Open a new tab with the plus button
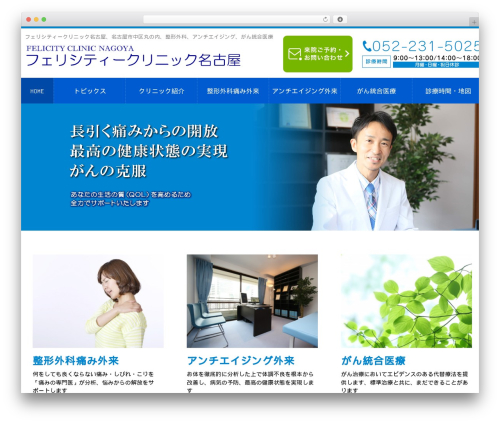Image resolution: width=500 pixels, height=423 pixels. pos(474,22)
